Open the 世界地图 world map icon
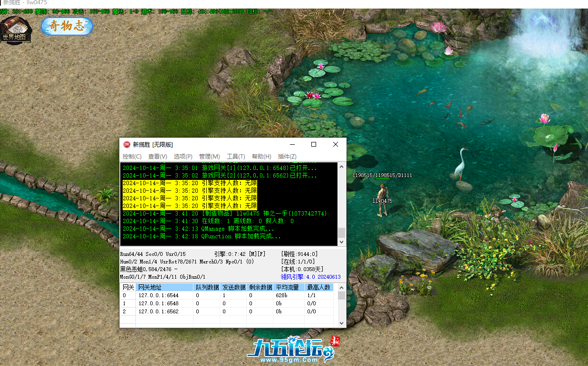Viewport: 588px width, 366px height. coord(16,29)
